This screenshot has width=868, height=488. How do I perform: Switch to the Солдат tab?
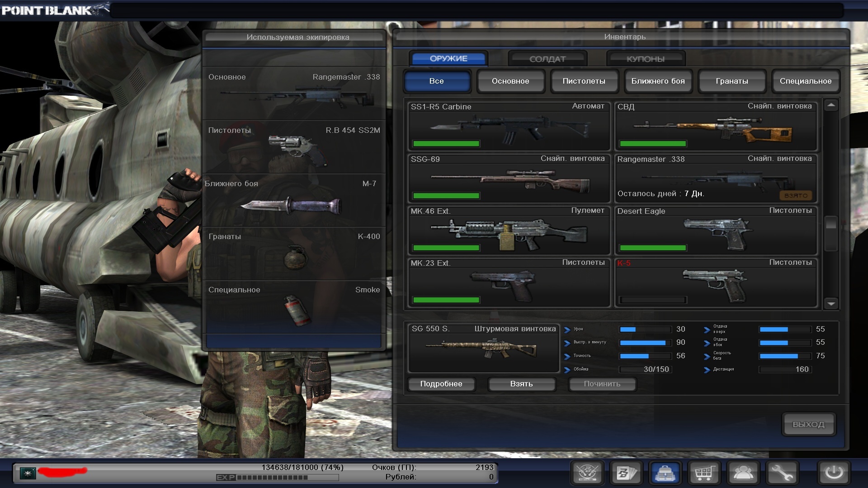pyautogui.click(x=547, y=59)
